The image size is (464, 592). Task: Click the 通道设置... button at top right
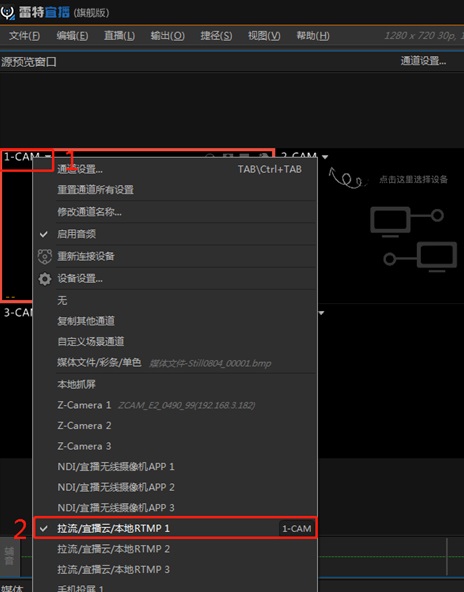click(423, 61)
